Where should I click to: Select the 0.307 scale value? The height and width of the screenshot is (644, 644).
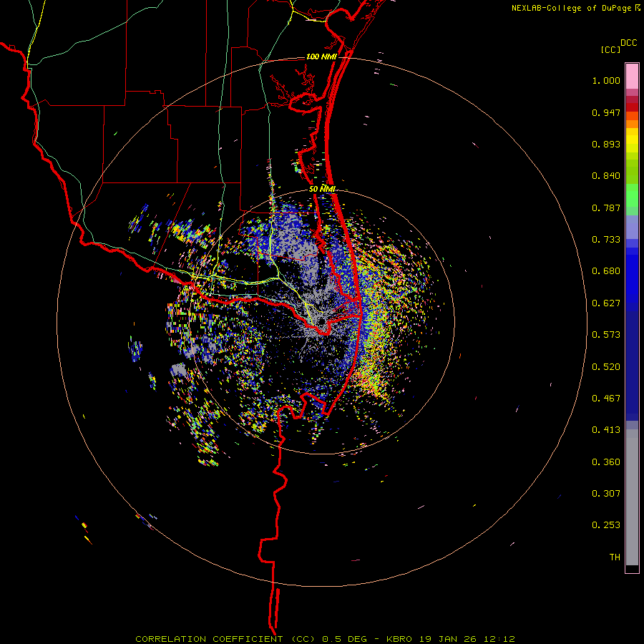pyautogui.click(x=606, y=494)
